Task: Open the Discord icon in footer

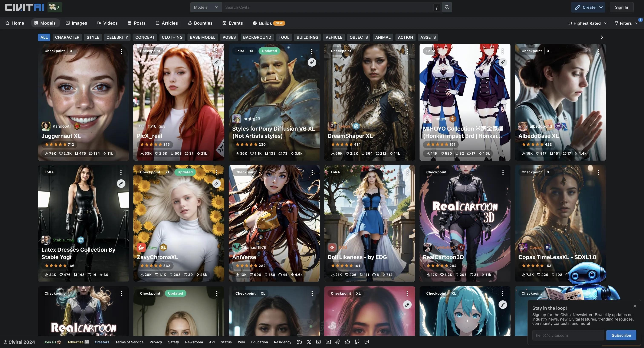Action: (299, 342)
